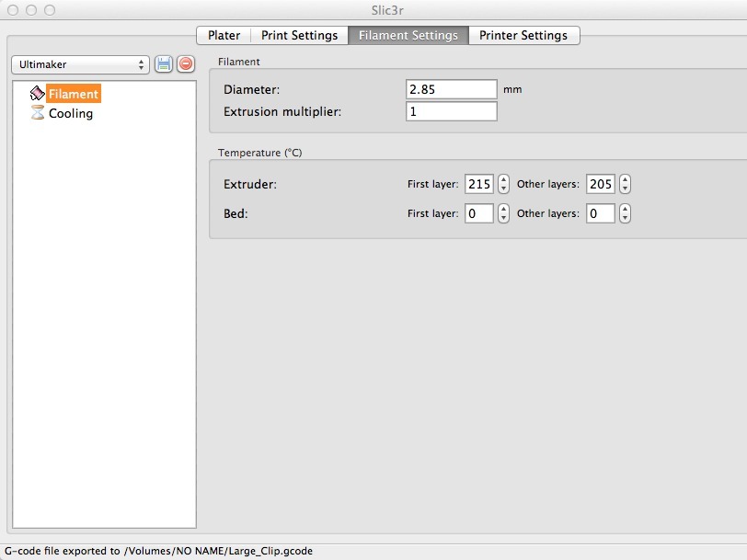Click the 'Extrusion multiplier:' label
This screenshot has width=747, height=560.
282,112
